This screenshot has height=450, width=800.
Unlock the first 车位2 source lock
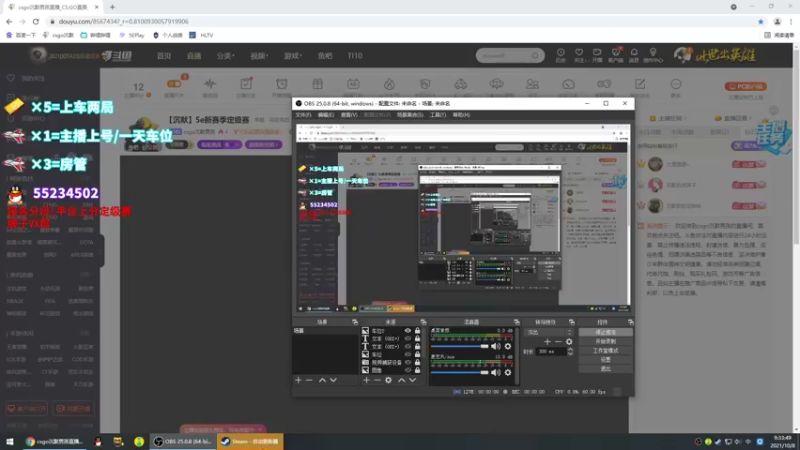pyautogui.click(x=417, y=331)
